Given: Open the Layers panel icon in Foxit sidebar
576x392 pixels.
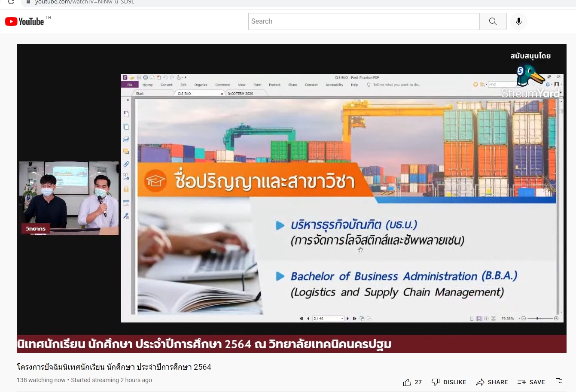Looking at the screenshot, I should tap(126, 139).
